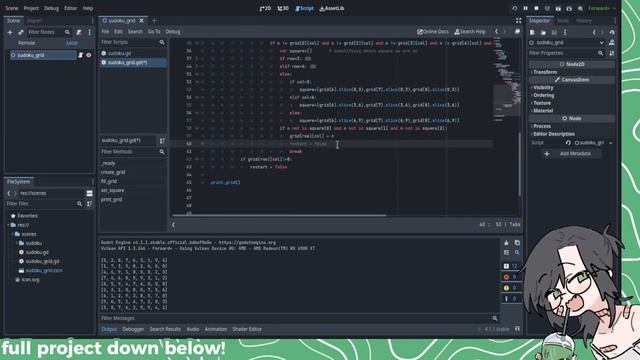Jump to the set_square method
Image resolution: width=640 pixels, height=360 pixels.
click(113, 190)
